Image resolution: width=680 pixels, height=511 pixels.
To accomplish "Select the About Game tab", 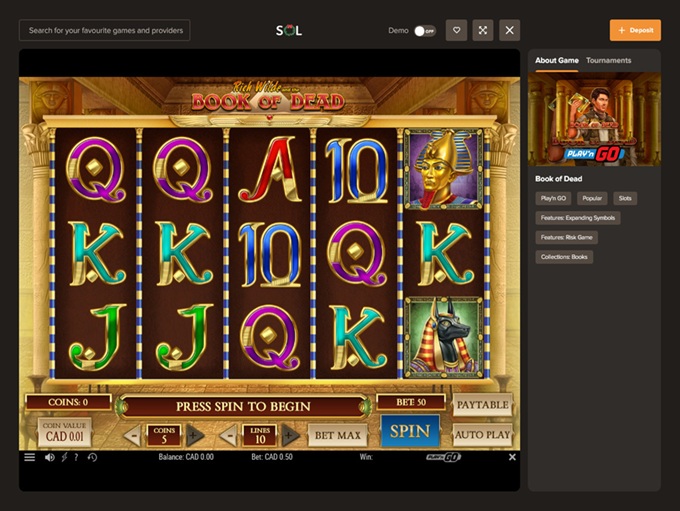I will pyautogui.click(x=556, y=60).
